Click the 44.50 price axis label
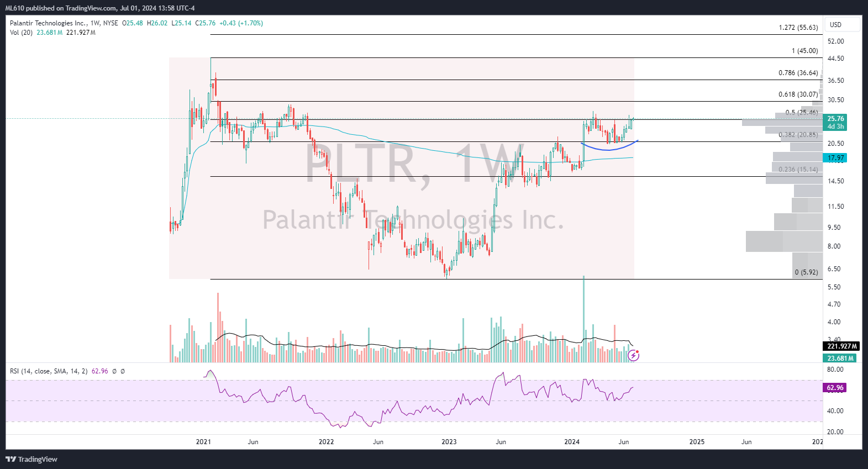The width and height of the screenshot is (868, 469). (835, 59)
